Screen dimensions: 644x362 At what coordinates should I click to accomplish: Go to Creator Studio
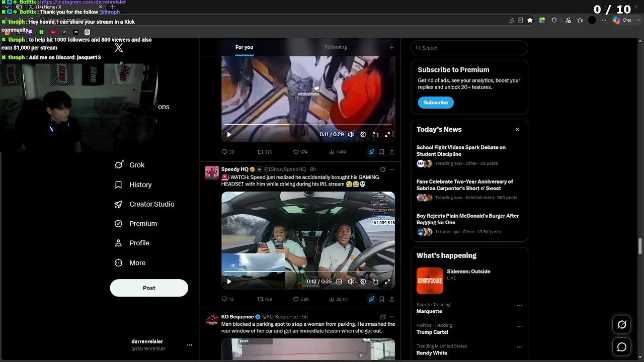pyautogui.click(x=144, y=204)
